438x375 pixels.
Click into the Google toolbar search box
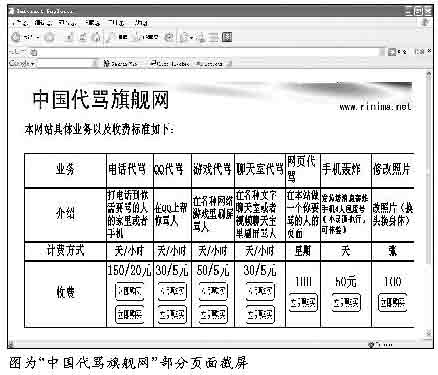(66, 63)
